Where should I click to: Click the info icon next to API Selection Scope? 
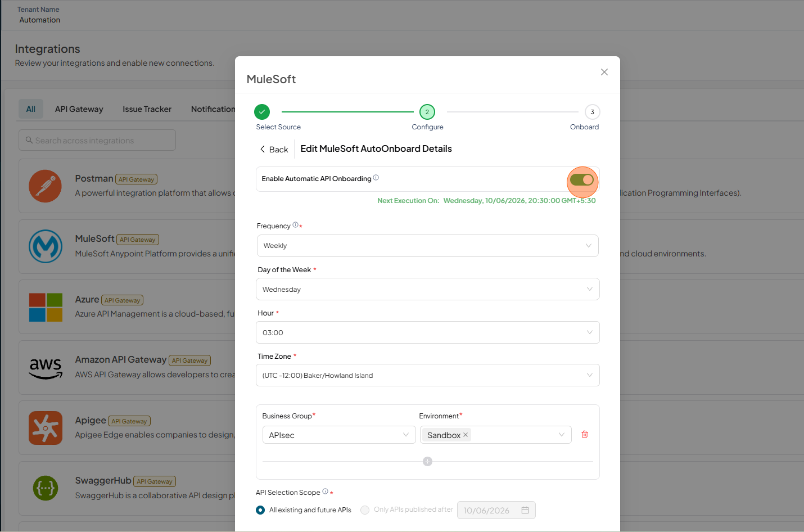click(325, 492)
